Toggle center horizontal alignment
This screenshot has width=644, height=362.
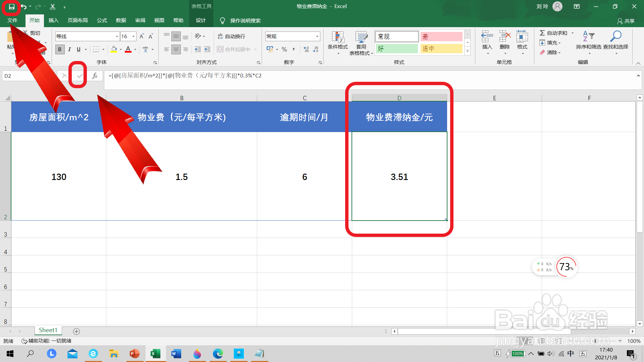tap(176, 49)
